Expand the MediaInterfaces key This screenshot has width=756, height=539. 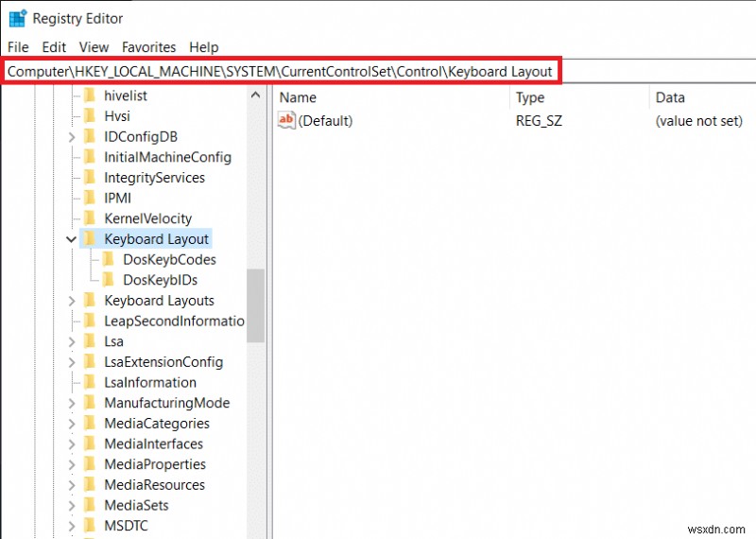[72, 444]
